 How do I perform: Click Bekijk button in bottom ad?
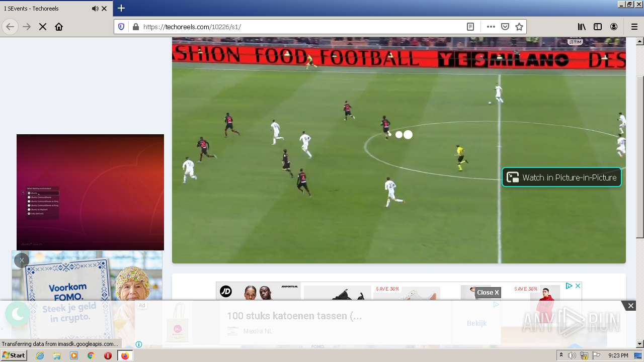point(476,323)
